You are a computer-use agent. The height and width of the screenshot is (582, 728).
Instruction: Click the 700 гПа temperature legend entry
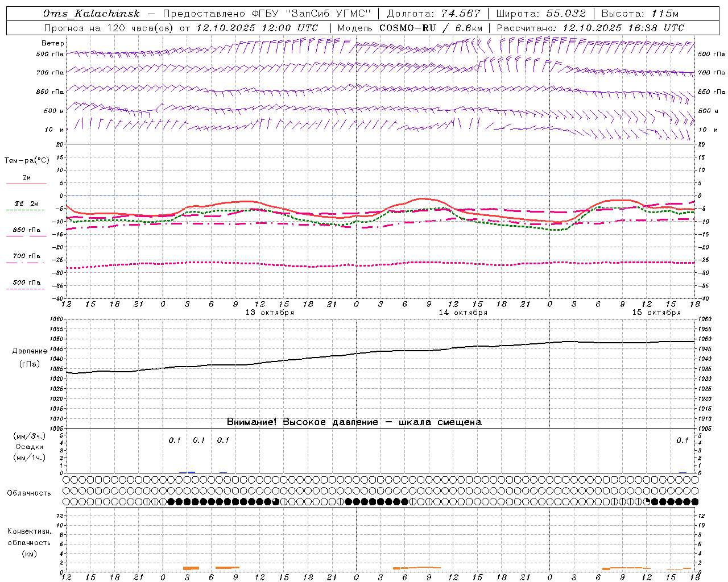pyautogui.click(x=26, y=256)
